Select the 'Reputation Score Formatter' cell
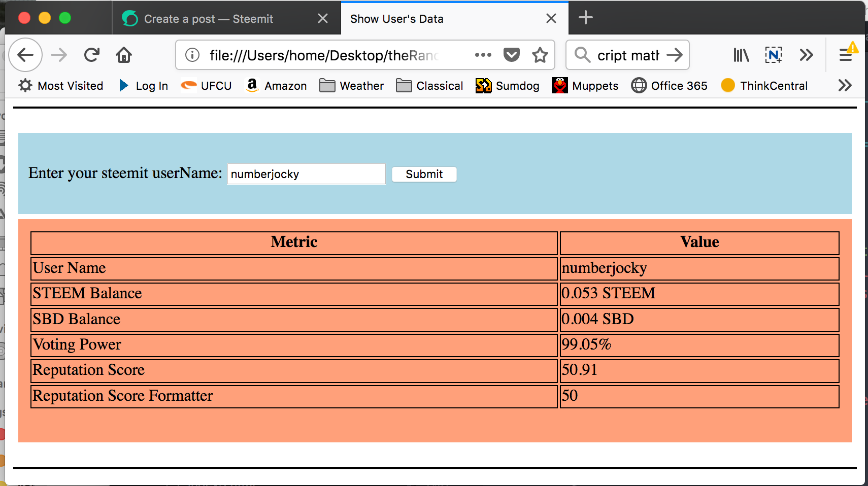 (x=294, y=396)
